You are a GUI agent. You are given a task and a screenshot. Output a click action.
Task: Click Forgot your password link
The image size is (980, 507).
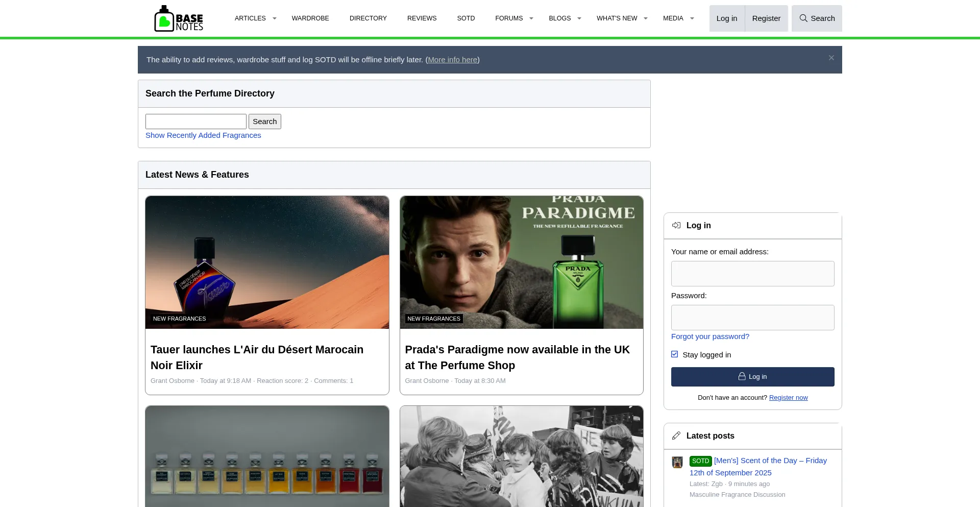pyautogui.click(x=710, y=336)
